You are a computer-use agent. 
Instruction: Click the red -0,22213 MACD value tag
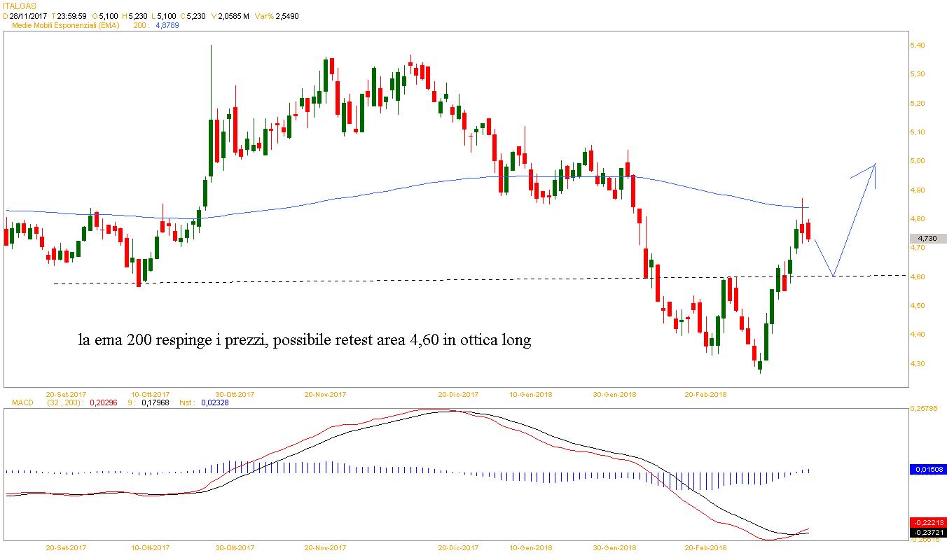[928, 522]
